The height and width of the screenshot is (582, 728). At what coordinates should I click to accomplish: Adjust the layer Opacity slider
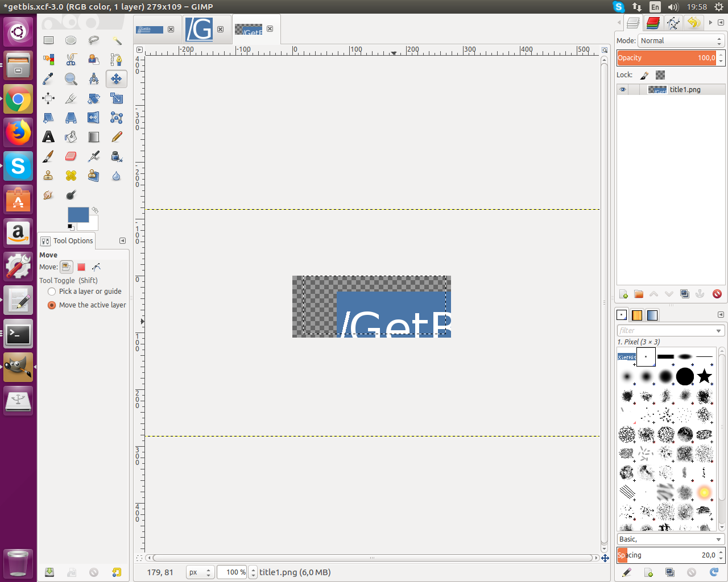click(x=665, y=58)
